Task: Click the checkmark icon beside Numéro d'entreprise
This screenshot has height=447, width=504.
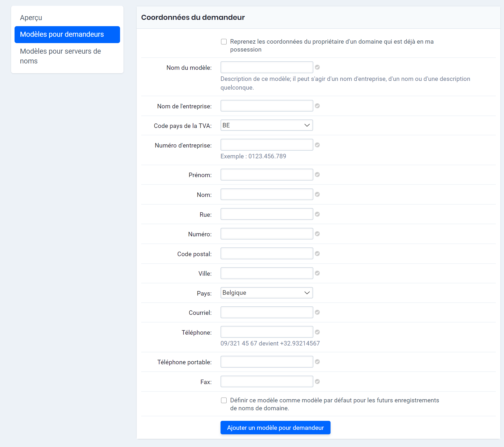Action: (x=318, y=145)
